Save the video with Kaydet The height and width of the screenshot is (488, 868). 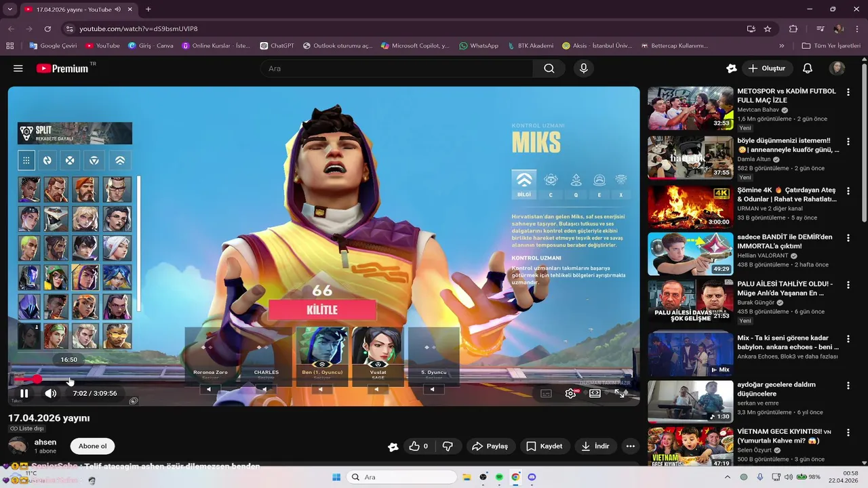click(545, 446)
